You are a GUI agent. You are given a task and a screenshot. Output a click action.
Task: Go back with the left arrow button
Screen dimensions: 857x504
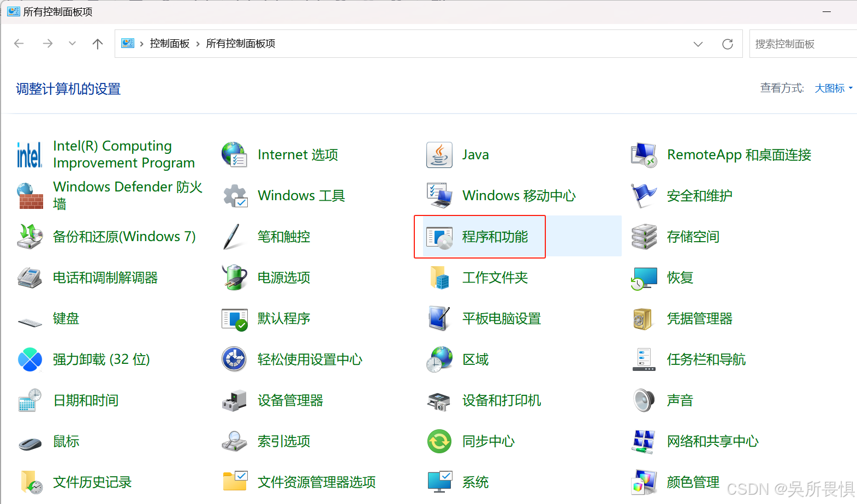19,44
